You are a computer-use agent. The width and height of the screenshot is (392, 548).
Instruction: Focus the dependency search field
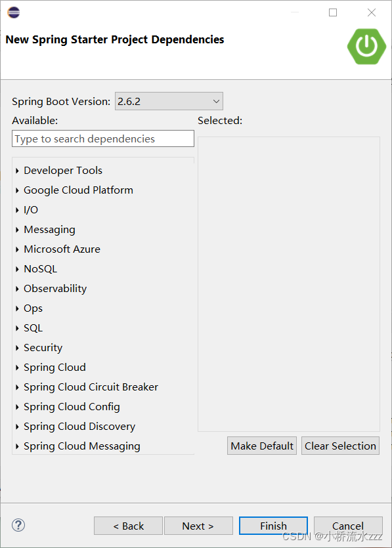pos(103,138)
